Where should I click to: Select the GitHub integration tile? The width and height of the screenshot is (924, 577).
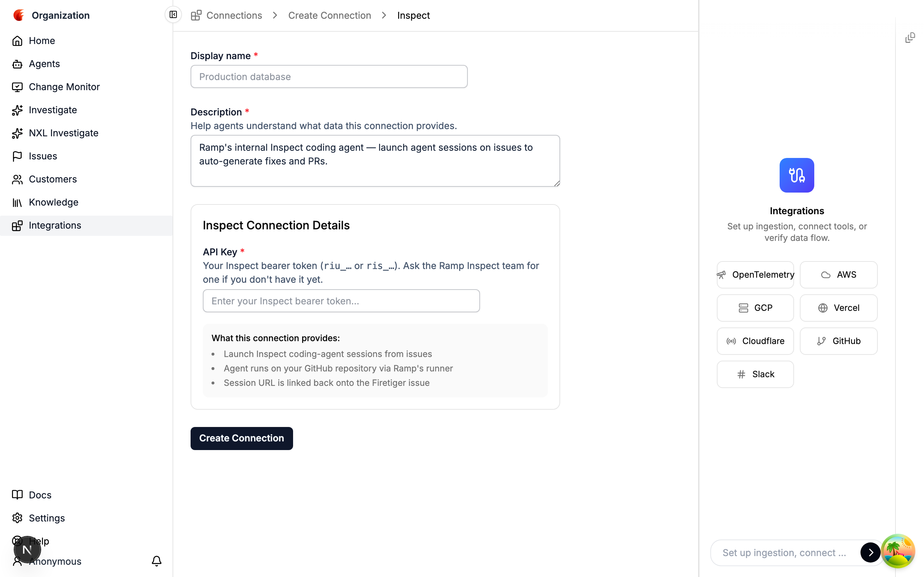839,341
